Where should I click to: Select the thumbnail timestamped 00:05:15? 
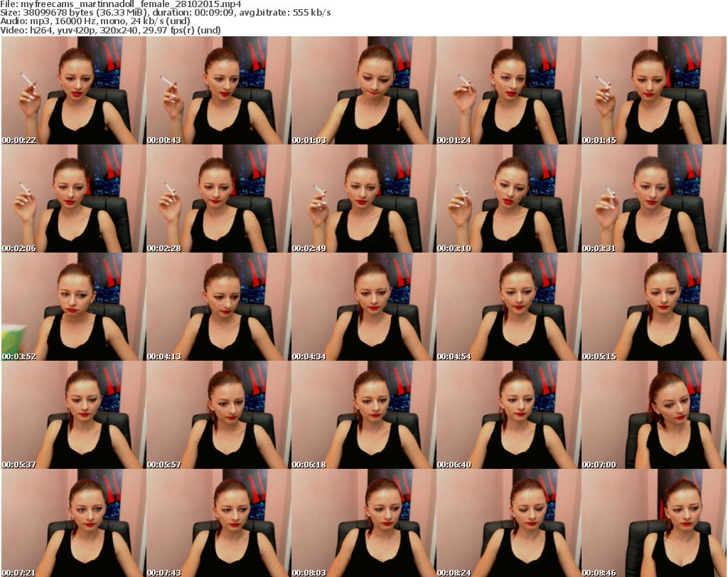653,307
